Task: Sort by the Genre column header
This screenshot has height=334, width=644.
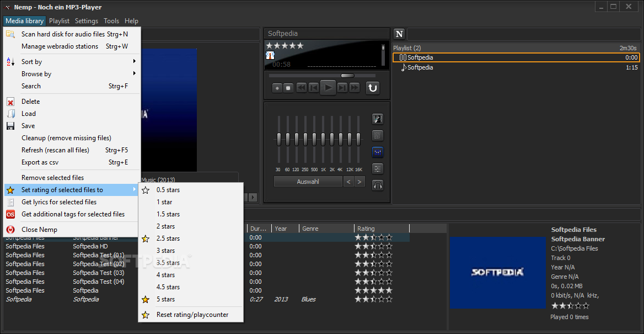Action: (x=326, y=229)
